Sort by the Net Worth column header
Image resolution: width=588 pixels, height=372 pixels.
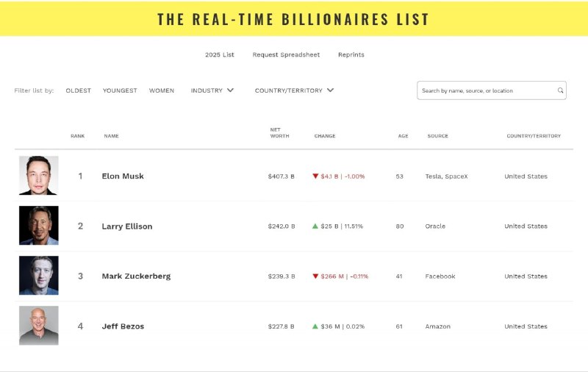tap(279, 133)
